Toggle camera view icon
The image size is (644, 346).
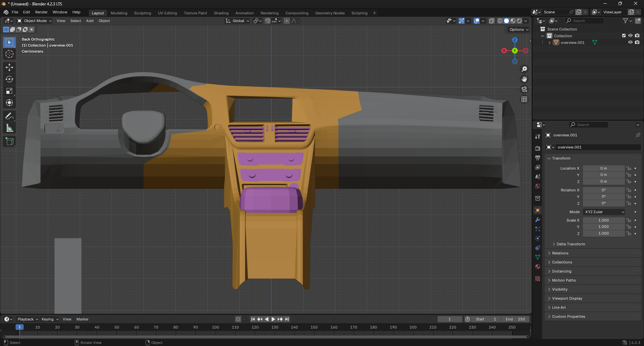click(524, 89)
